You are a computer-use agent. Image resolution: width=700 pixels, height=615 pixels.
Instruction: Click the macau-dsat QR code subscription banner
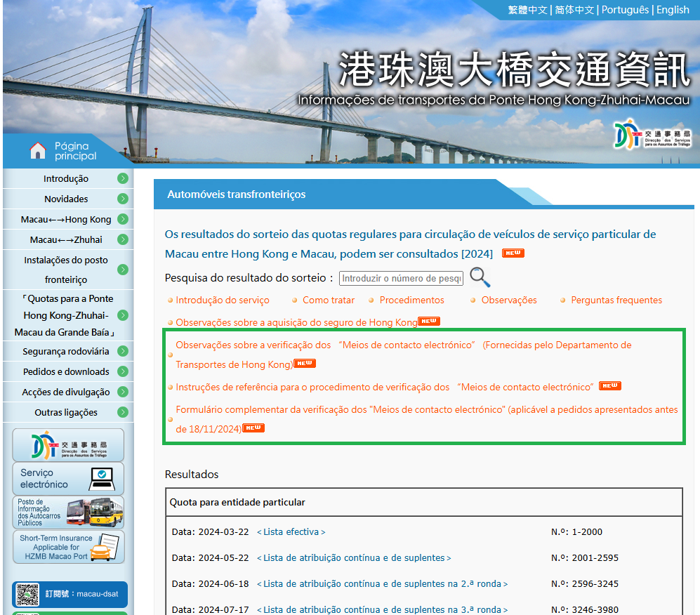point(68,594)
